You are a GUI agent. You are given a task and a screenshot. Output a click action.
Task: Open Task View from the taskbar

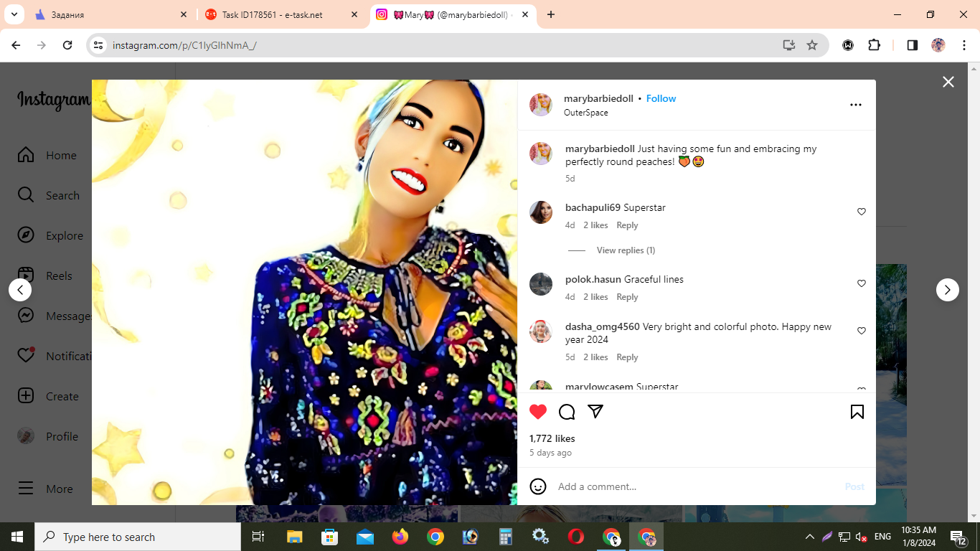258,537
